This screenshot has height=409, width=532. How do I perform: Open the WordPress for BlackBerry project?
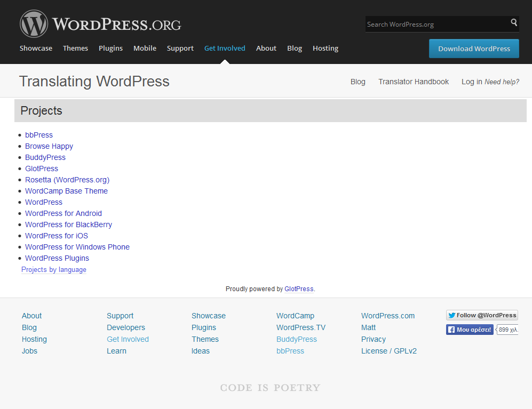[68, 224]
